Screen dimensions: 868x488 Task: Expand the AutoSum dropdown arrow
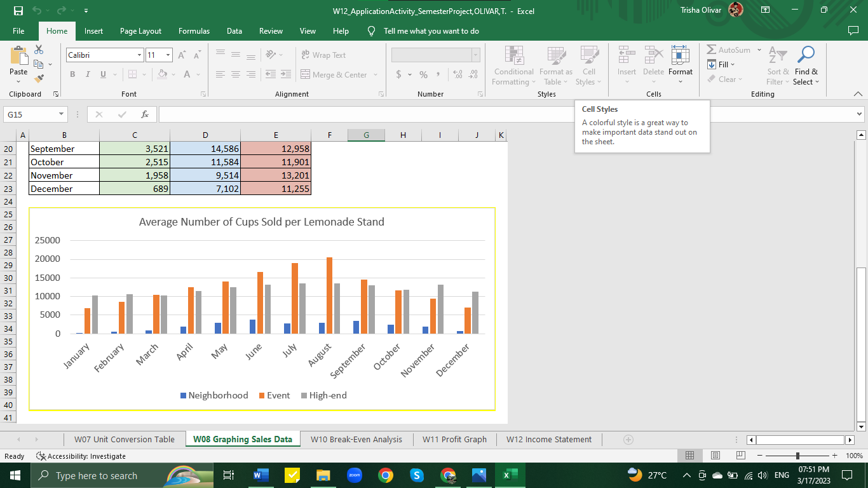click(759, 50)
